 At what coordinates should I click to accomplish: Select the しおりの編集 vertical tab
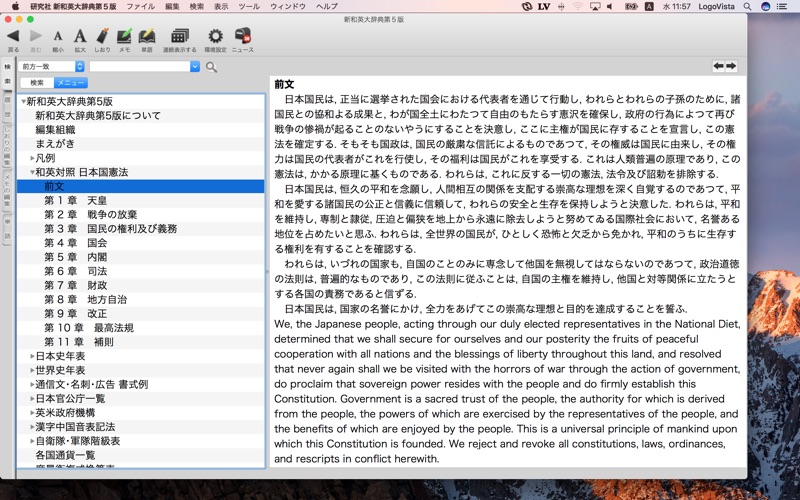tap(8, 145)
